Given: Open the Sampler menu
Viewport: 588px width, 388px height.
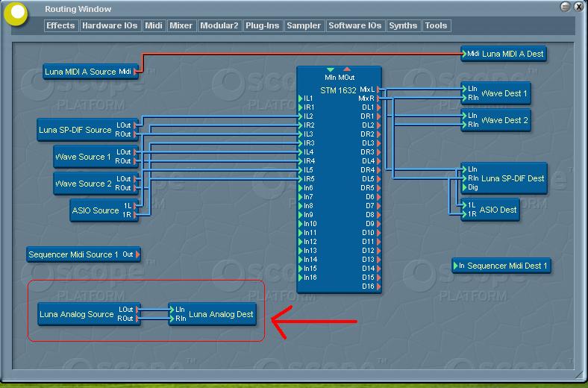Looking at the screenshot, I should point(304,25).
